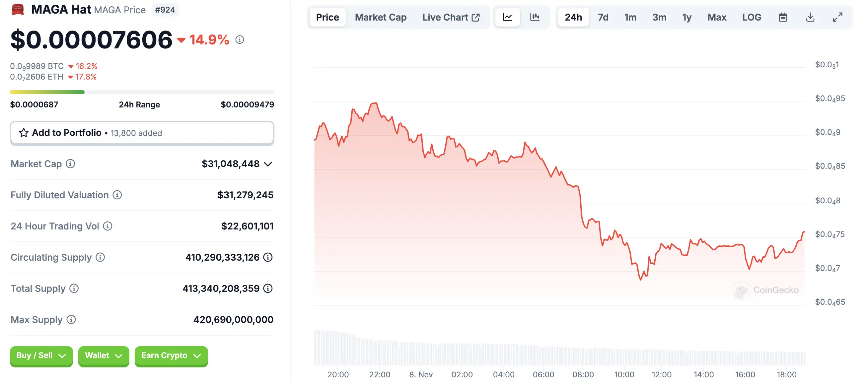Viewport: 868px width, 382px height.
Task: Switch to candlestick chart view icon
Action: pyautogui.click(x=535, y=17)
